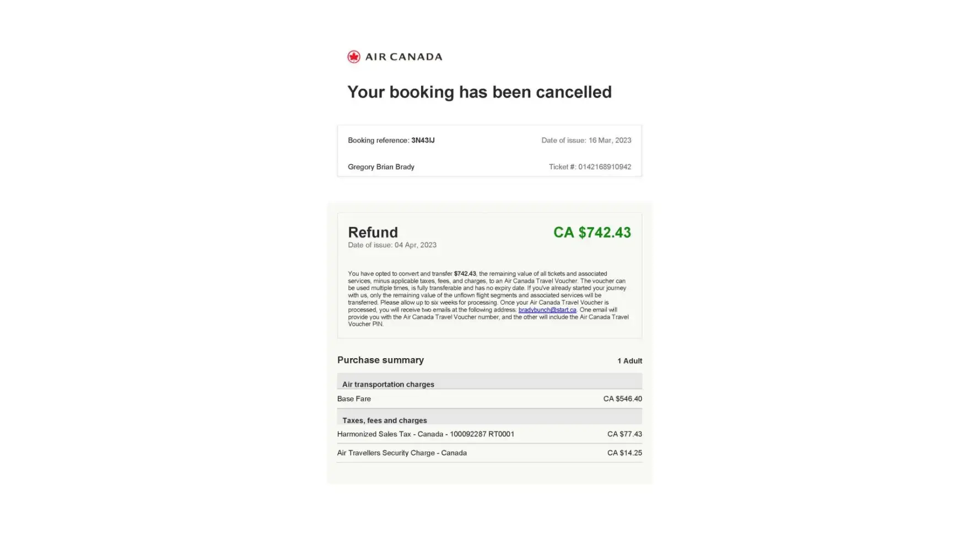Click the "1 Adult" passenger count
Screen dimensions: 980x551
coord(629,361)
